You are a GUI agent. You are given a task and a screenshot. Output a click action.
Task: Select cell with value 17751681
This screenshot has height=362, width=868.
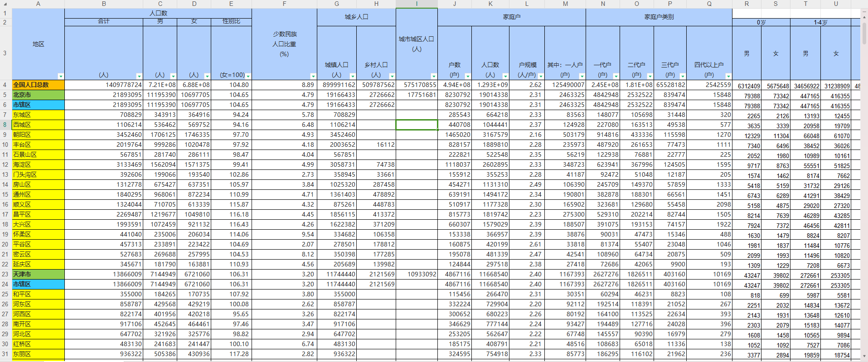pyautogui.click(x=417, y=95)
